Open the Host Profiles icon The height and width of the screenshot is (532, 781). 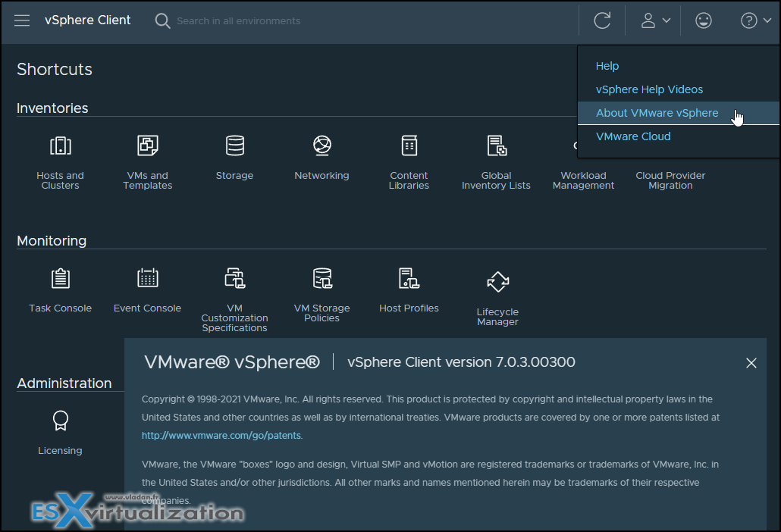tap(409, 278)
